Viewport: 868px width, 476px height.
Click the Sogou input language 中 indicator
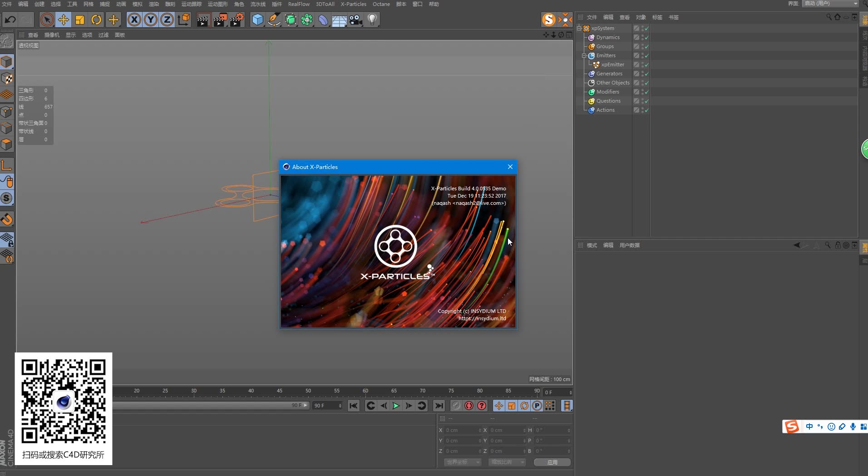click(809, 426)
